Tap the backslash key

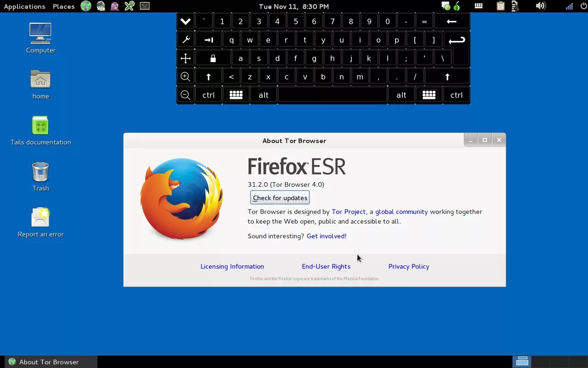pos(443,58)
